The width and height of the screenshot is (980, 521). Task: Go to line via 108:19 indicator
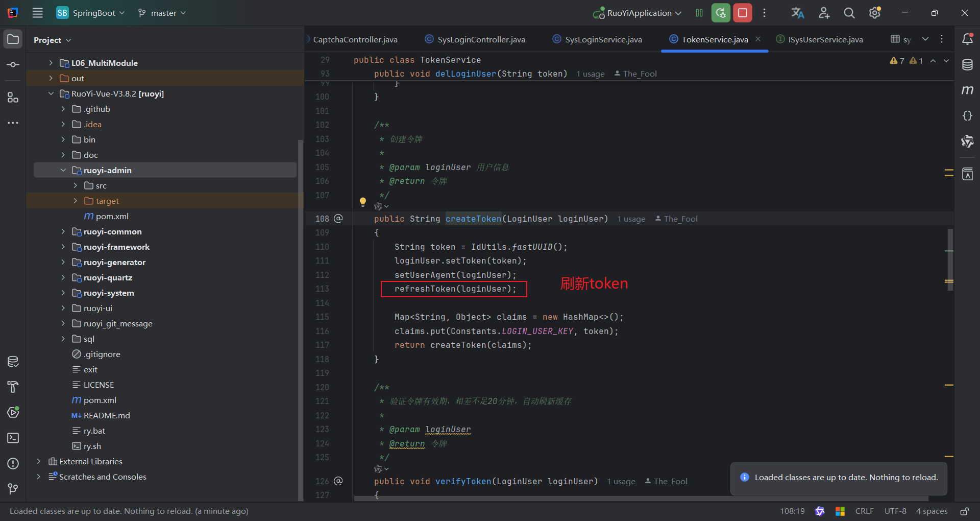(x=792, y=511)
